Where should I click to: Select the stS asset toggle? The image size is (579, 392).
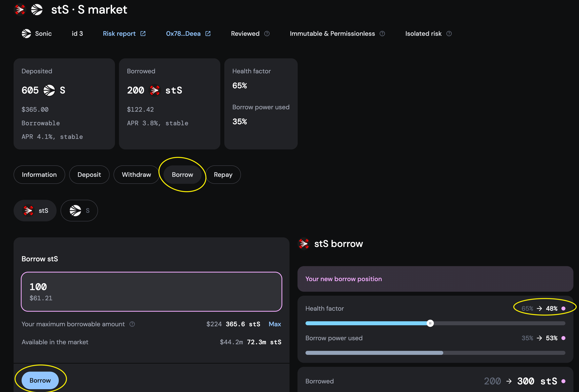(x=35, y=211)
